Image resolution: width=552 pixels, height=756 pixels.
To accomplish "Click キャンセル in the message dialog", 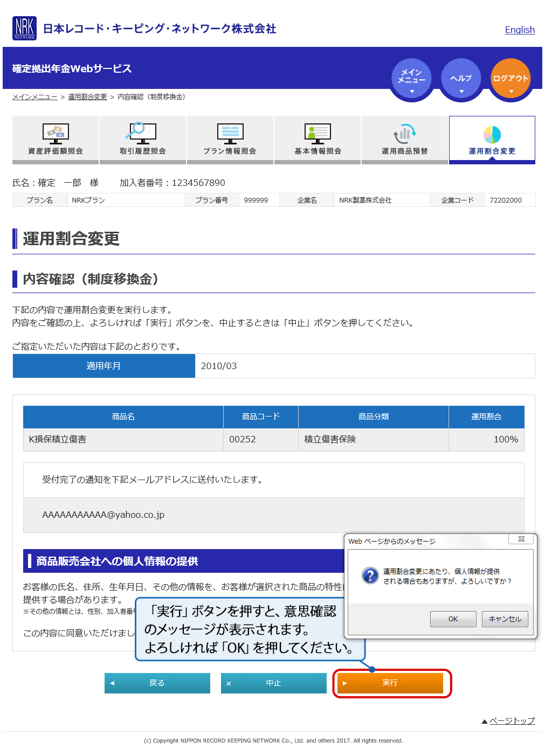I will [505, 619].
